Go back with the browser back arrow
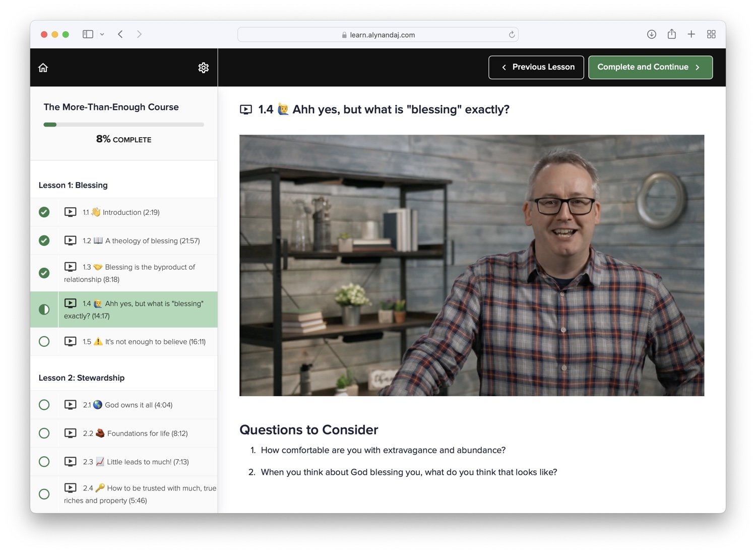 coord(120,34)
